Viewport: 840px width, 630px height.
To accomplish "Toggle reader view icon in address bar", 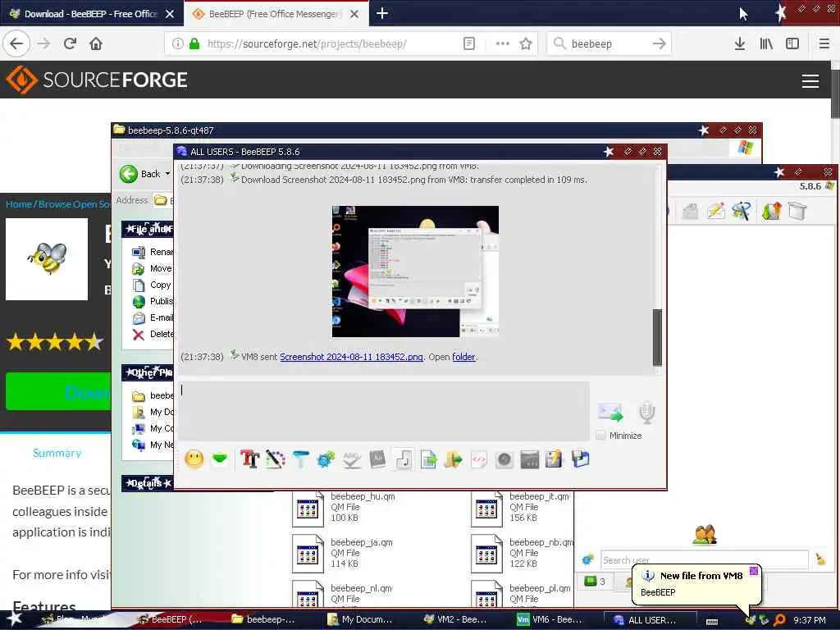I will point(468,44).
